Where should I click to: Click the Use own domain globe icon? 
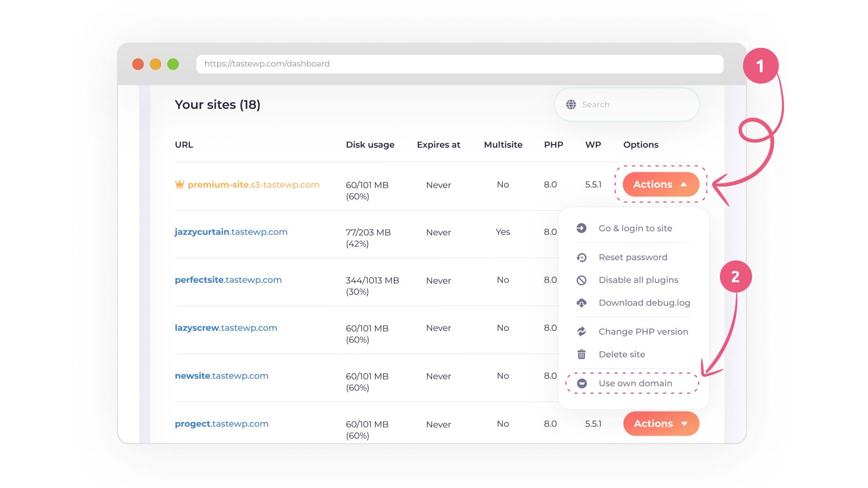pyautogui.click(x=582, y=383)
